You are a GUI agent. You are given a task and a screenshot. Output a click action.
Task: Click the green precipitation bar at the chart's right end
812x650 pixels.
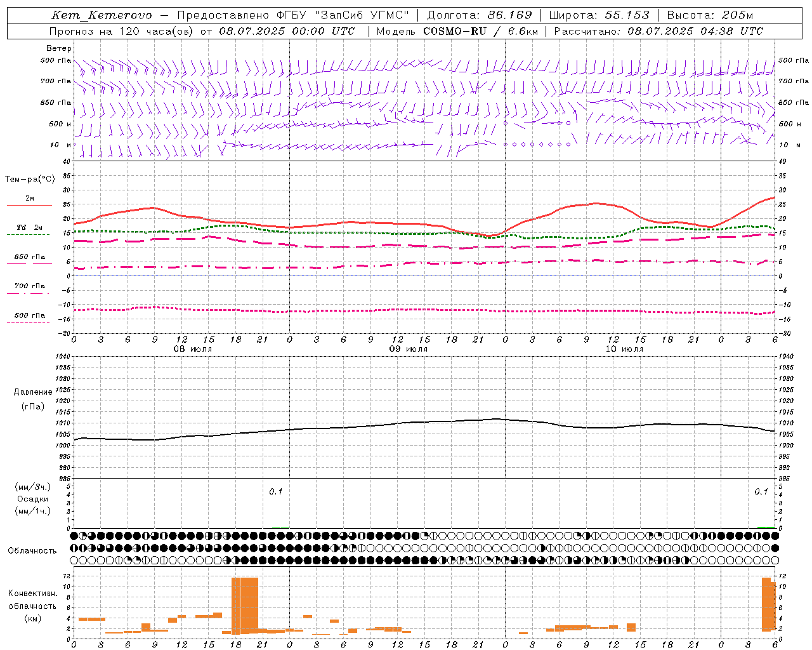coord(766,527)
